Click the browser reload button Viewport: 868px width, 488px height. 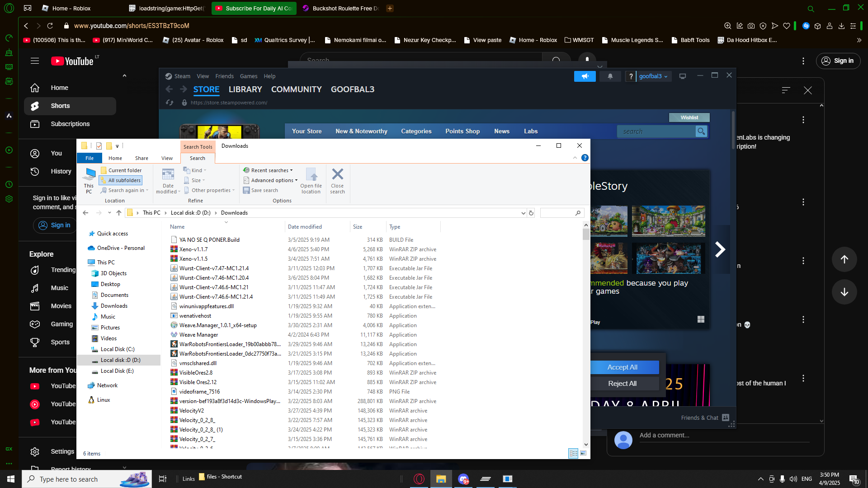point(50,26)
